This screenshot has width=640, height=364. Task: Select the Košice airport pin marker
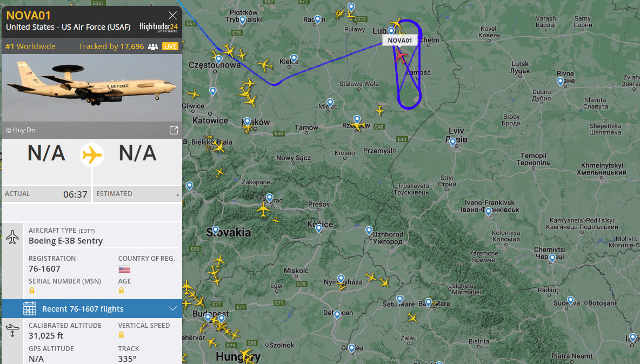(319, 228)
